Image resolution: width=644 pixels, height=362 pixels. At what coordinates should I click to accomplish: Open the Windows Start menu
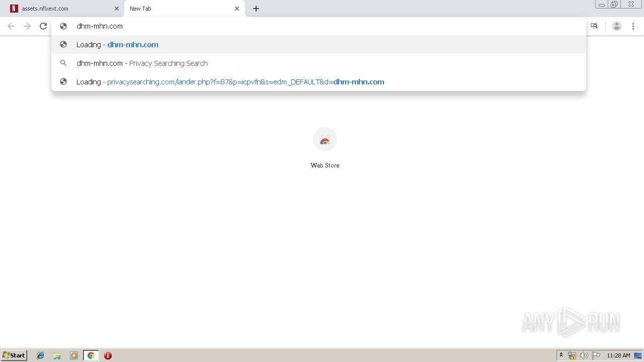click(14, 355)
